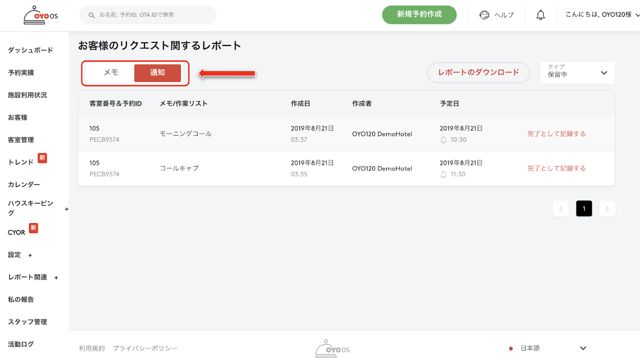
Task: Select page 1 pagination button
Action: [x=584, y=209]
